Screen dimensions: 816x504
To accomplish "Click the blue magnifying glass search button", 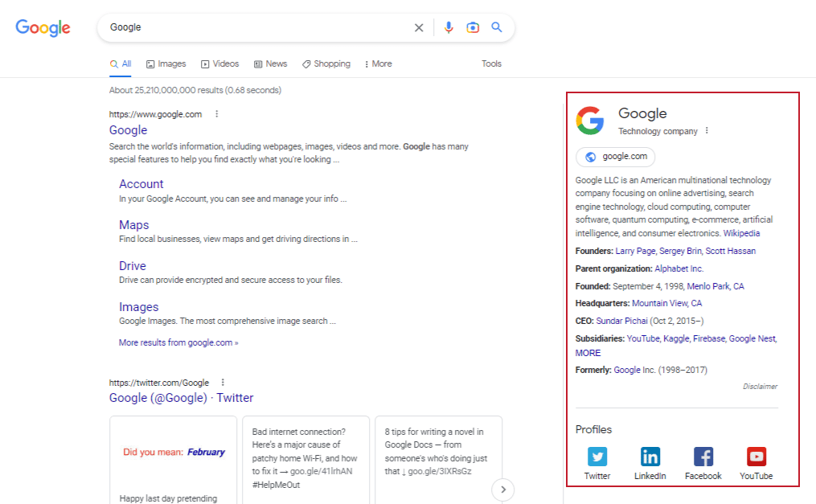I will coord(497,27).
